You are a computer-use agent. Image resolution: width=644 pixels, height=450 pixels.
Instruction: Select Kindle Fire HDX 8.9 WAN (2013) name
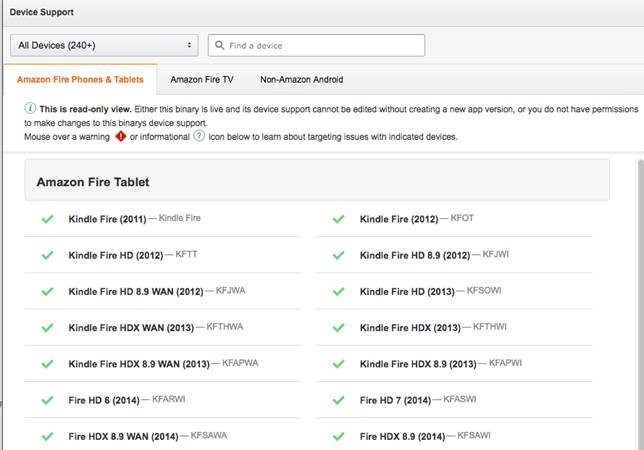click(139, 363)
